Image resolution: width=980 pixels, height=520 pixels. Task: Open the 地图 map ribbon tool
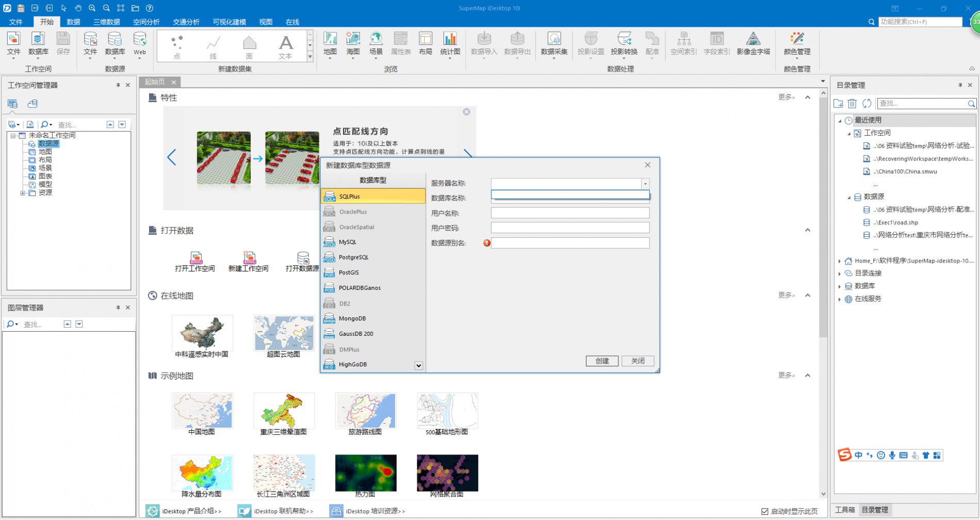[x=330, y=44]
